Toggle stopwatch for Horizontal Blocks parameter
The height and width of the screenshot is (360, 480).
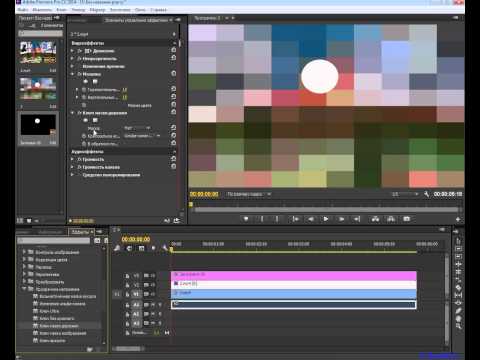tap(84, 90)
